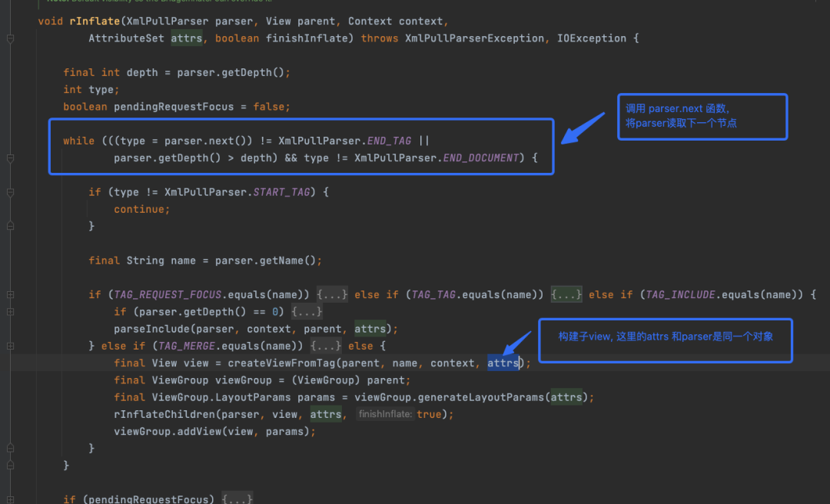
Task: Click the throws keyword
Action: pyautogui.click(x=380, y=38)
